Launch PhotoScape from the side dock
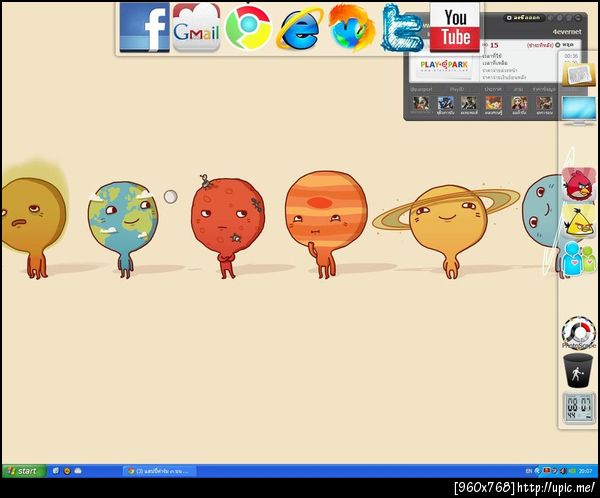The image size is (600, 498). pos(579,332)
